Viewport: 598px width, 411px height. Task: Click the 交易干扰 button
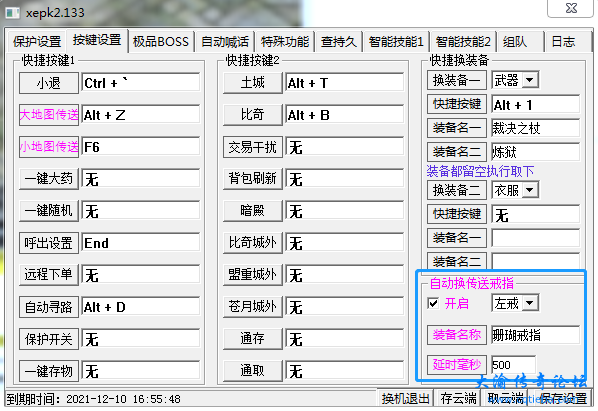253,147
